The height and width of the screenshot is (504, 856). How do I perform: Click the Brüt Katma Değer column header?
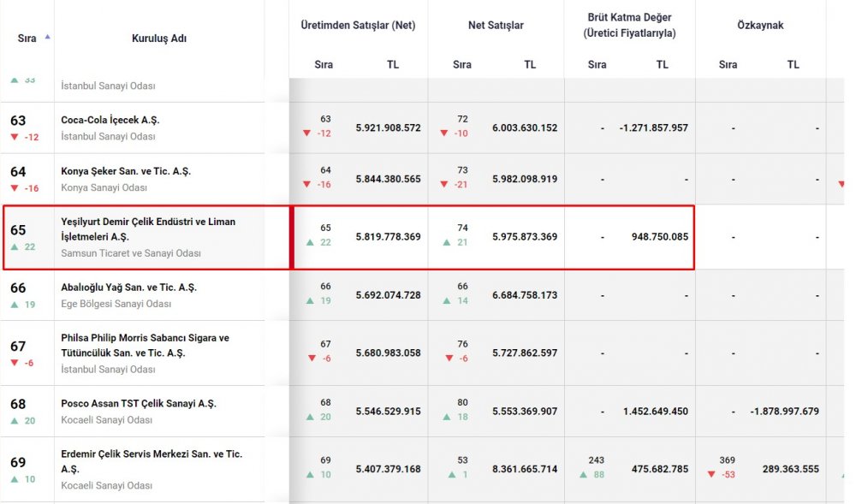tap(629, 25)
